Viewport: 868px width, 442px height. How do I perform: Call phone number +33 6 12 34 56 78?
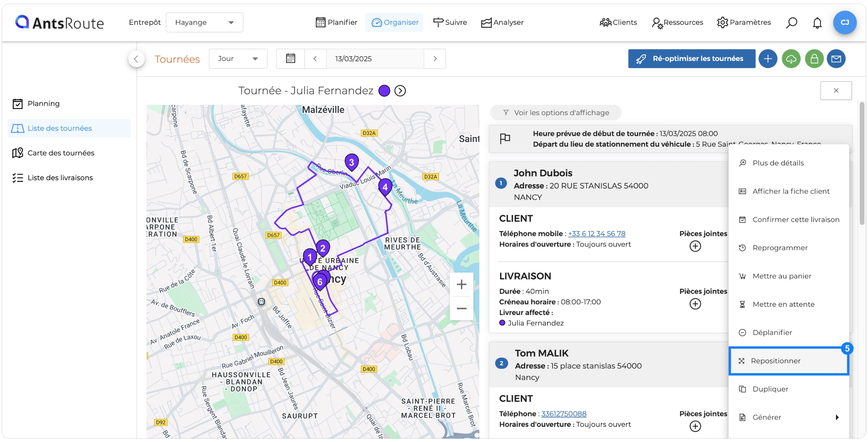pyautogui.click(x=596, y=234)
